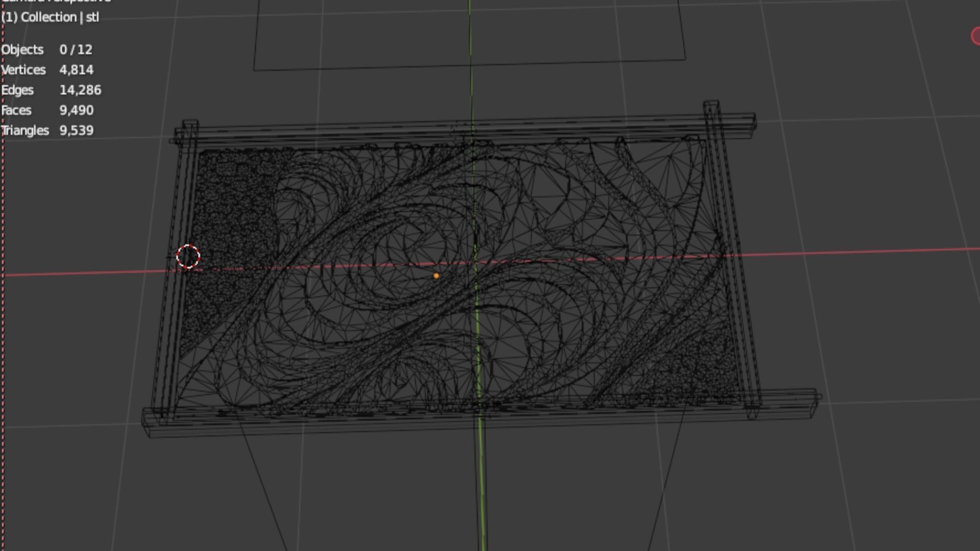Click the 'Triangles' statistics label
The image size is (980, 551).
[25, 131]
